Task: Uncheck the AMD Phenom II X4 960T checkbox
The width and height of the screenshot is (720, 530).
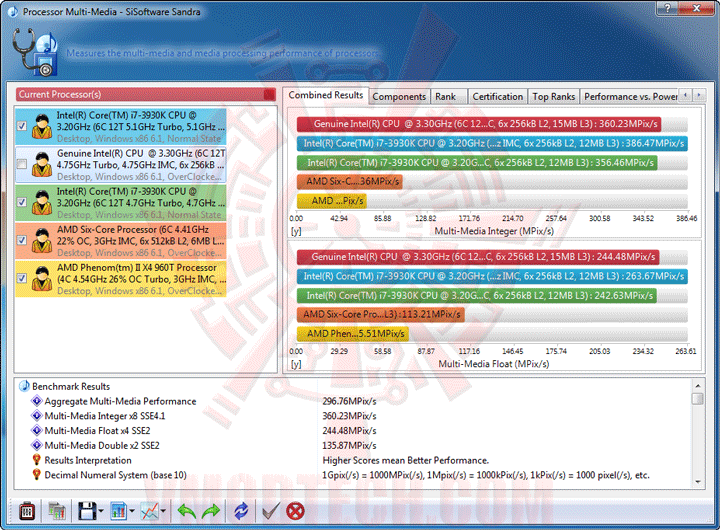Action: 22,278
